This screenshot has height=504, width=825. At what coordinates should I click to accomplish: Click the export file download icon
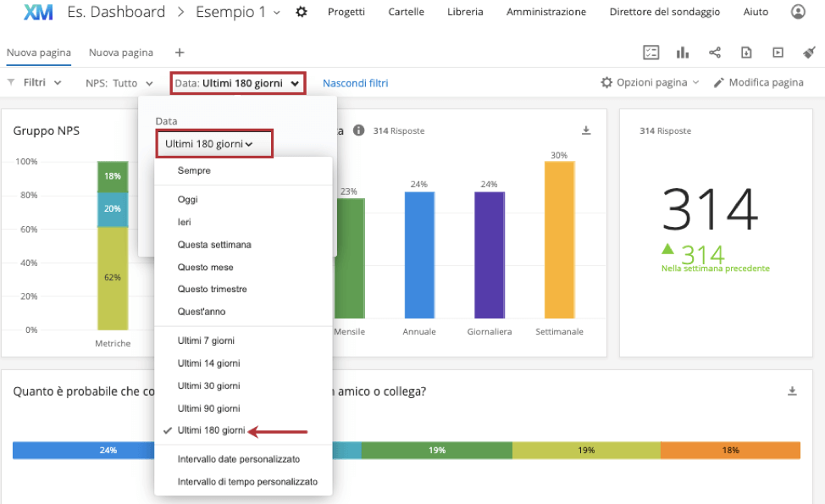746,53
